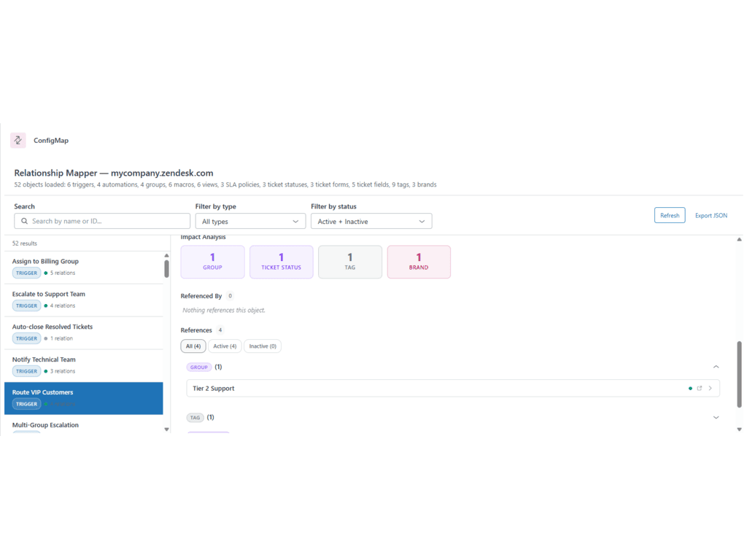Click the object list scrollbar thumb
The height and width of the screenshot is (560, 747).
[x=166, y=268]
